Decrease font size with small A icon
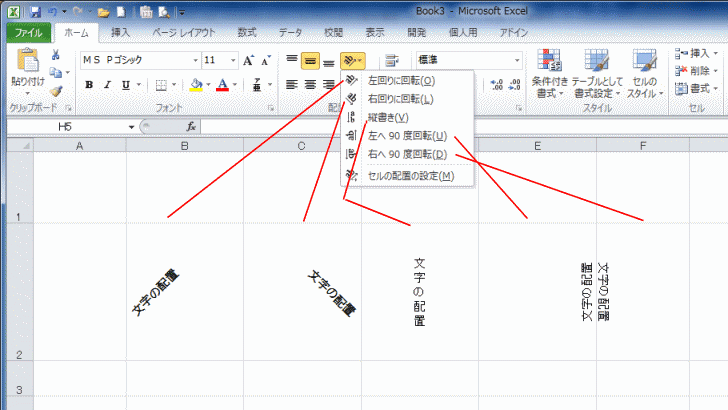The image size is (728, 410). tap(266, 60)
